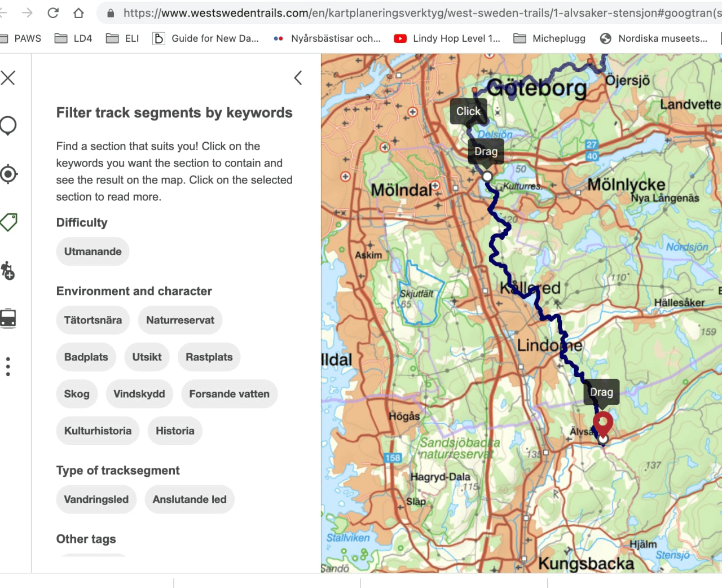Select the Vindskydd keyword tag

point(139,394)
